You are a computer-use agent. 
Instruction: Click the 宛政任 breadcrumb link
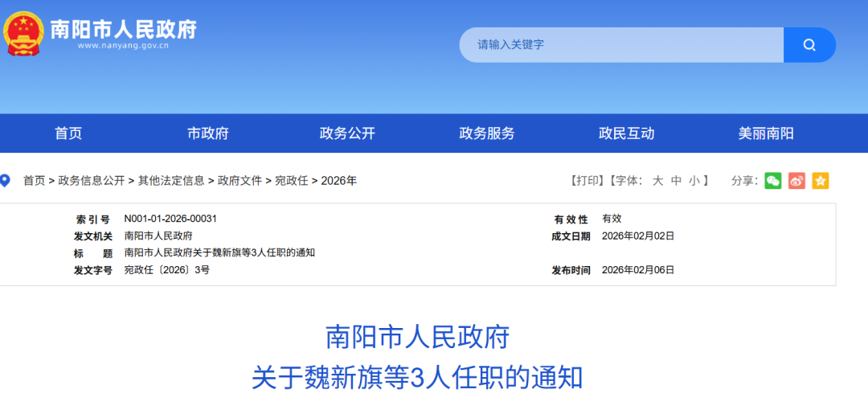click(x=291, y=181)
